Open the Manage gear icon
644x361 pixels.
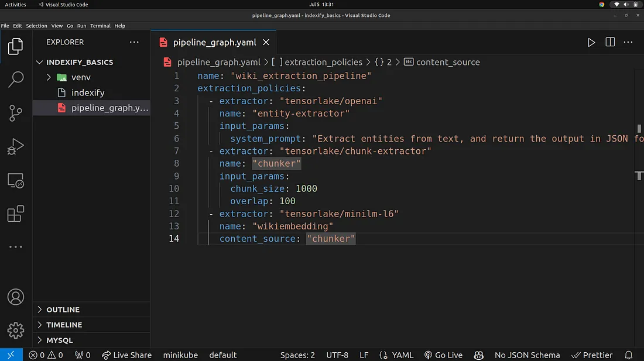click(x=16, y=330)
